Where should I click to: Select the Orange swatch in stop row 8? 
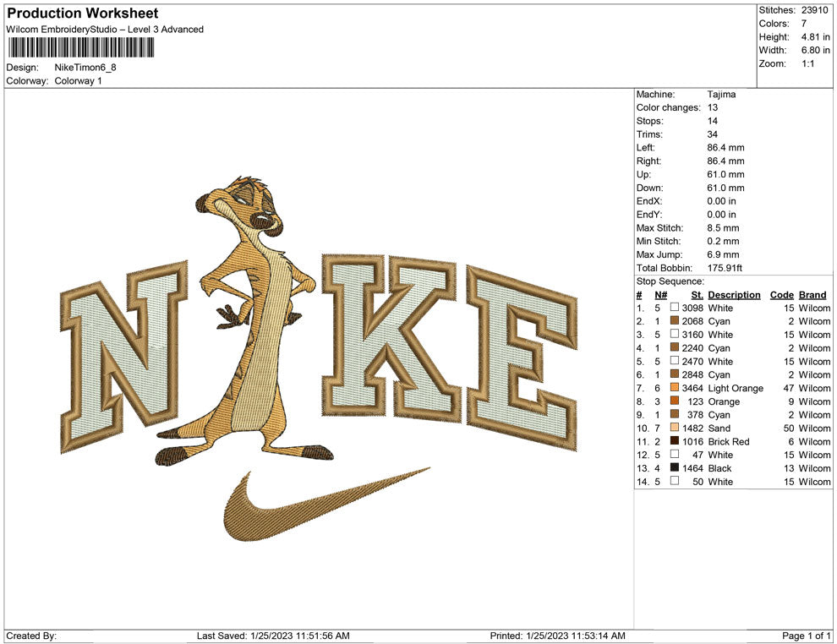point(674,401)
